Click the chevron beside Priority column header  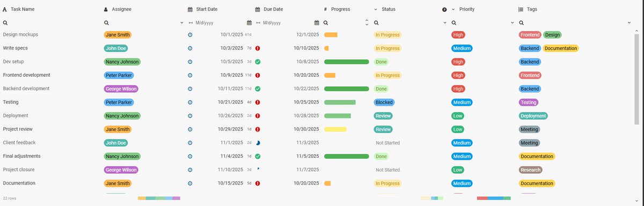(x=453, y=10)
